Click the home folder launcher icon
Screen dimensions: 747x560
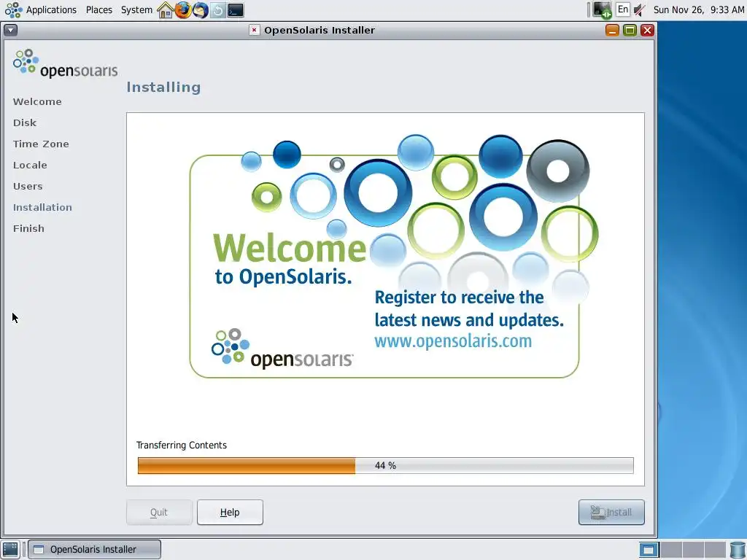166,10
